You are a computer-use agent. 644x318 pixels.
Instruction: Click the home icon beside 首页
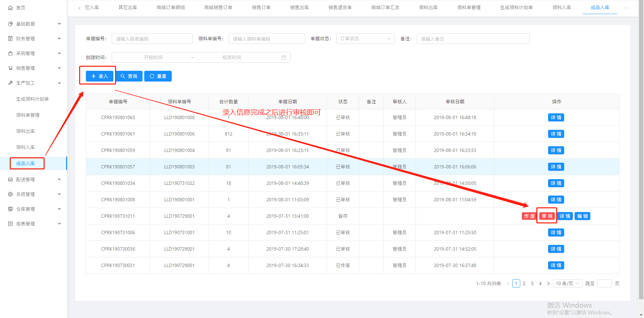(10, 8)
